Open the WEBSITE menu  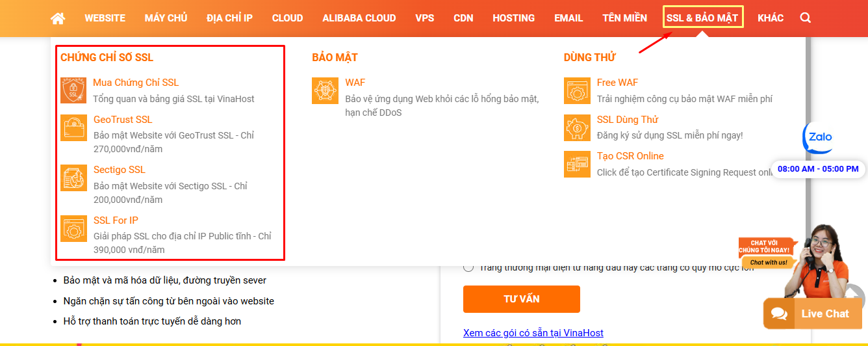tap(105, 18)
